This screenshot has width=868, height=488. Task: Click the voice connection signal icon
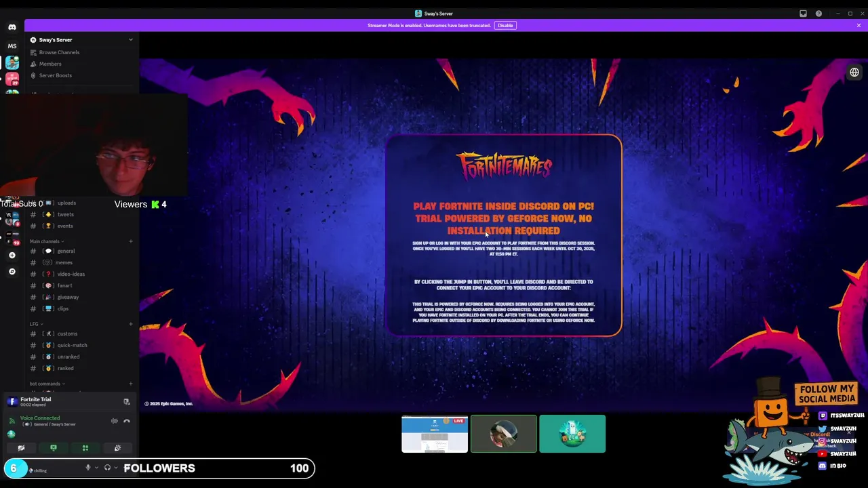12,421
